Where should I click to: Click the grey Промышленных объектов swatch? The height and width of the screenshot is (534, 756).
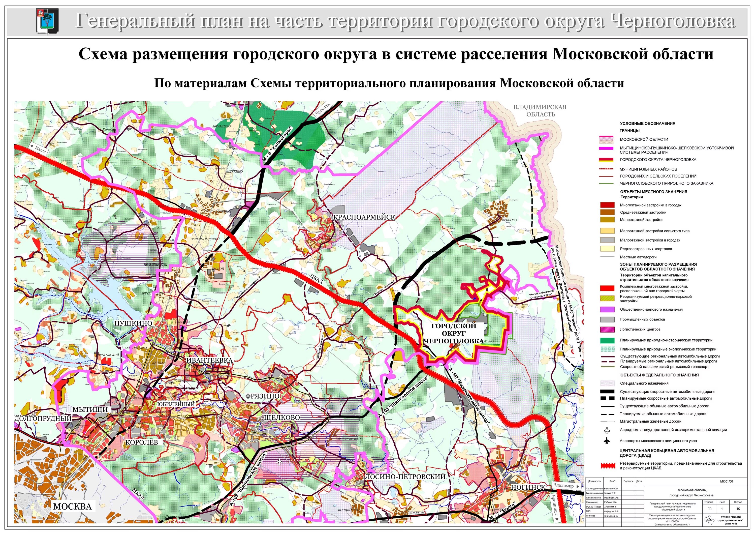[608, 319]
